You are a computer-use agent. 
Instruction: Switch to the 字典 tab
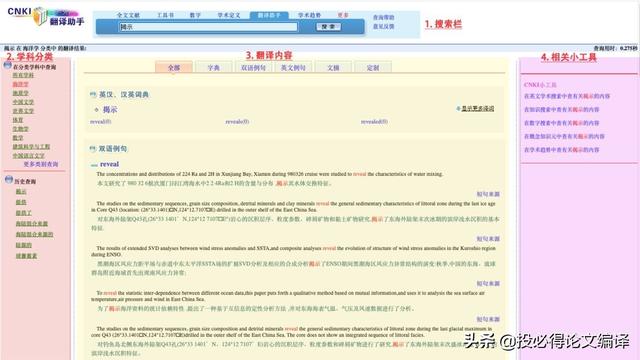point(213,68)
